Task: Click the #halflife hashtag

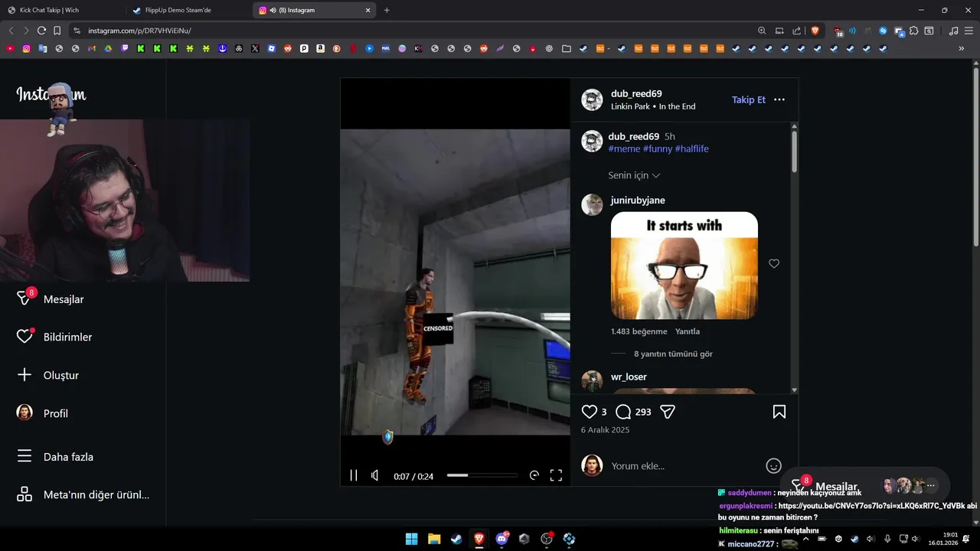Action: coord(692,148)
